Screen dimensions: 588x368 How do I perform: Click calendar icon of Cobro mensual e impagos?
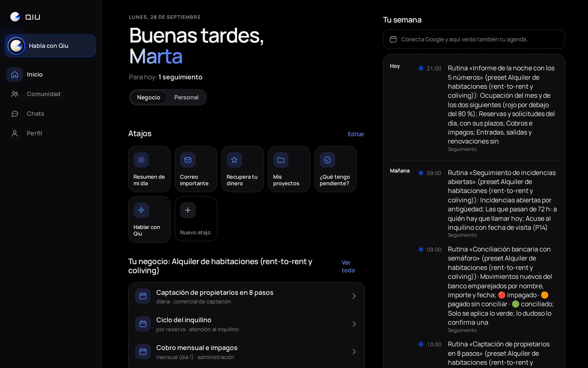click(x=143, y=351)
